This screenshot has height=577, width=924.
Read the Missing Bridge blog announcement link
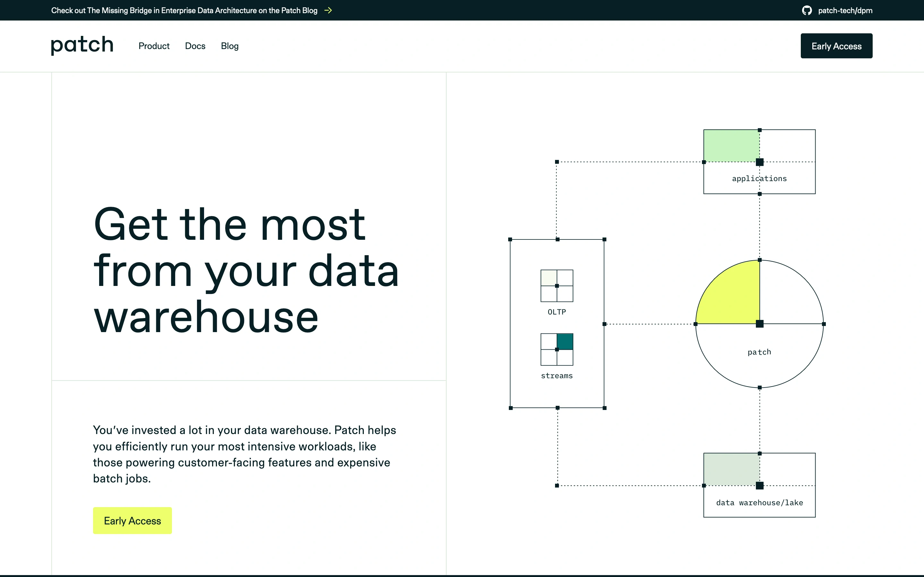click(x=184, y=10)
